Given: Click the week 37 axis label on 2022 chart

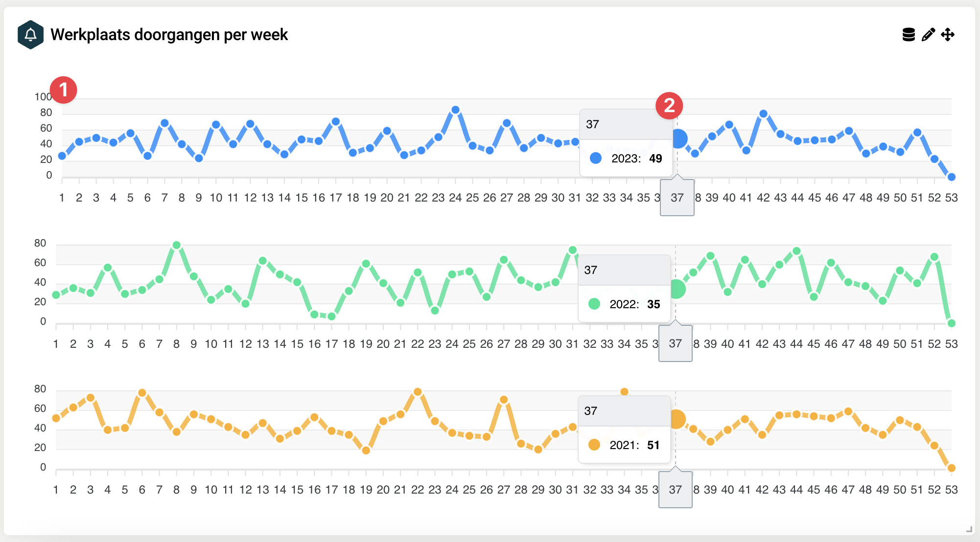Looking at the screenshot, I should 676,344.
